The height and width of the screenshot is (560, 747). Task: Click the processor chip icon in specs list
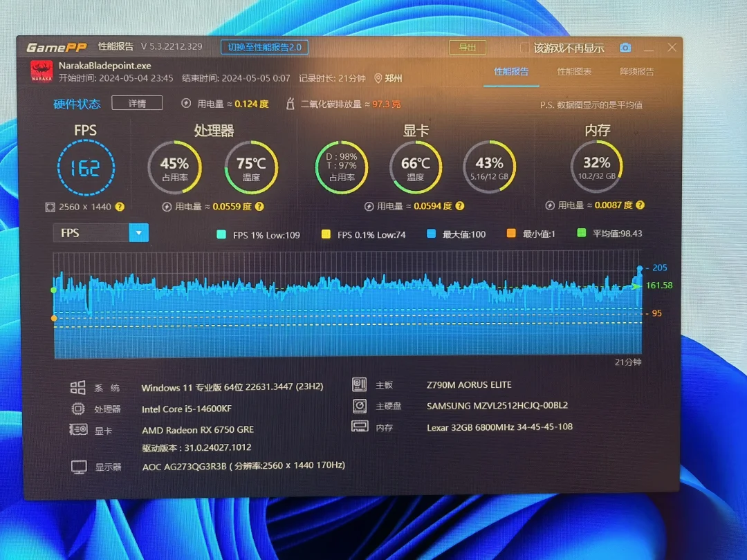click(77, 409)
